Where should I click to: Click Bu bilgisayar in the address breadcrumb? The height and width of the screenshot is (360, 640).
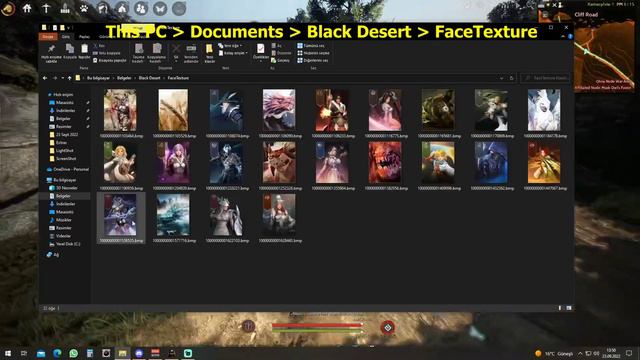click(98, 78)
